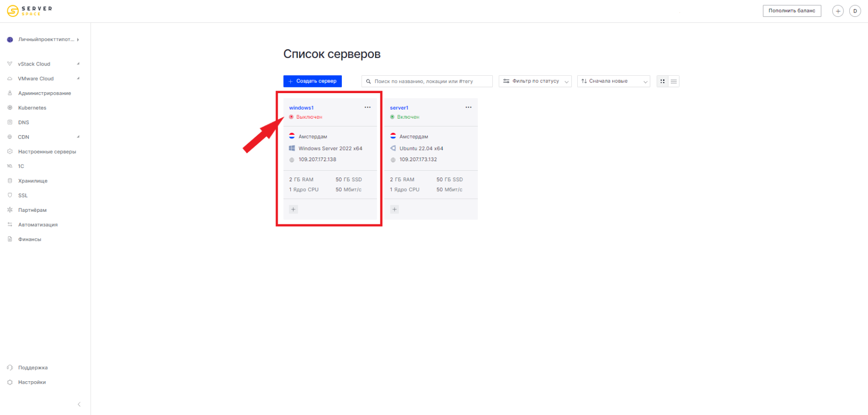Click the Выключен status label

coord(309,117)
